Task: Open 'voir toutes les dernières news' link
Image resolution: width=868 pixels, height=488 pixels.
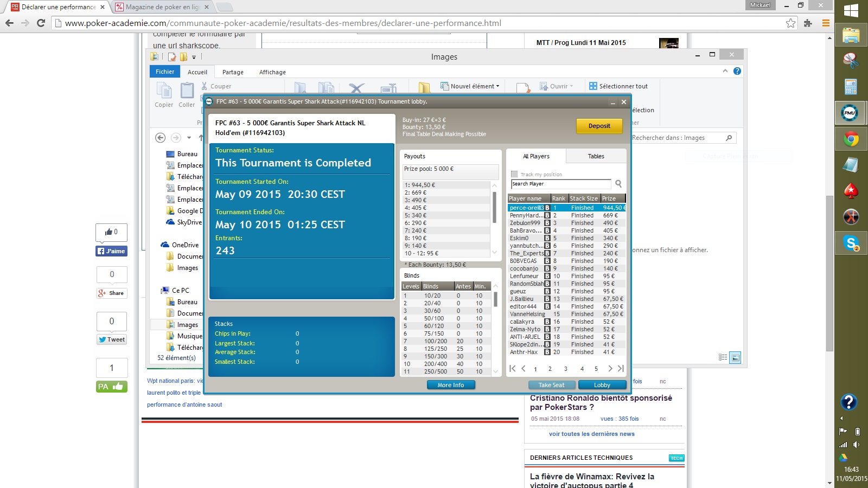Action: pos(591,434)
